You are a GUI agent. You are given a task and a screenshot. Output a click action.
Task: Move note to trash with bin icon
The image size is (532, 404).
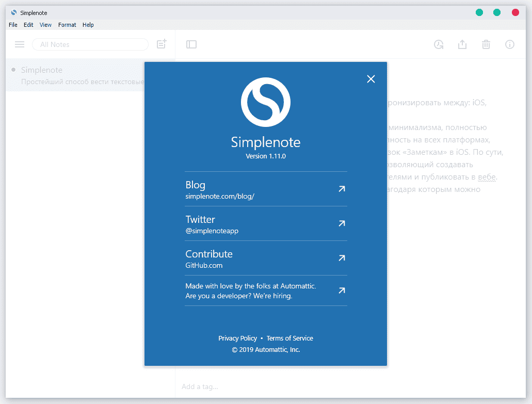[486, 44]
